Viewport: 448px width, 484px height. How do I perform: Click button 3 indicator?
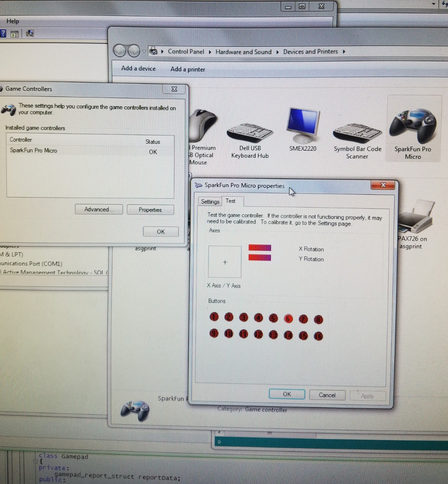tap(244, 318)
